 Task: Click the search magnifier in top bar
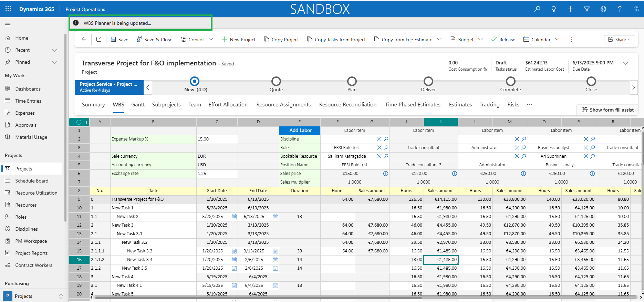click(x=537, y=9)
